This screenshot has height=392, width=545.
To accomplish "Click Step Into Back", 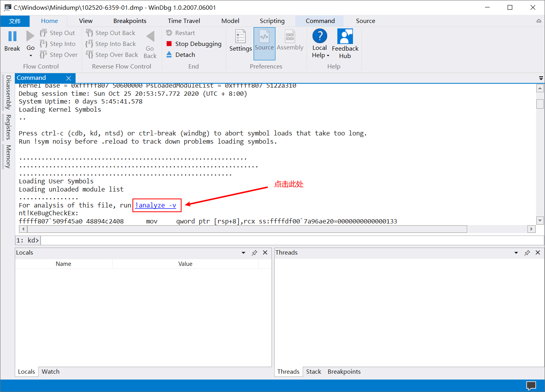I will (111, 44).
